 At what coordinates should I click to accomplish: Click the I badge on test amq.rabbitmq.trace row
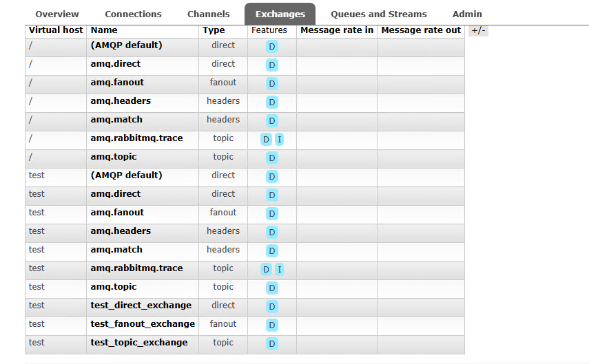click(279, 270)
